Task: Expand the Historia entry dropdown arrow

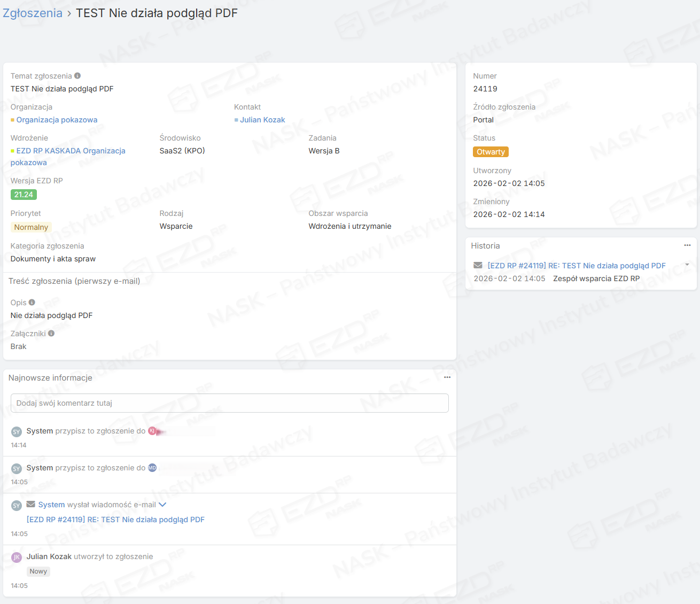Action: 687,265
